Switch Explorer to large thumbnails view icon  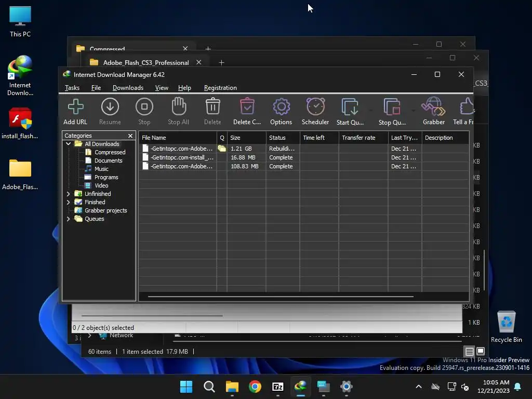click(481, 351)
